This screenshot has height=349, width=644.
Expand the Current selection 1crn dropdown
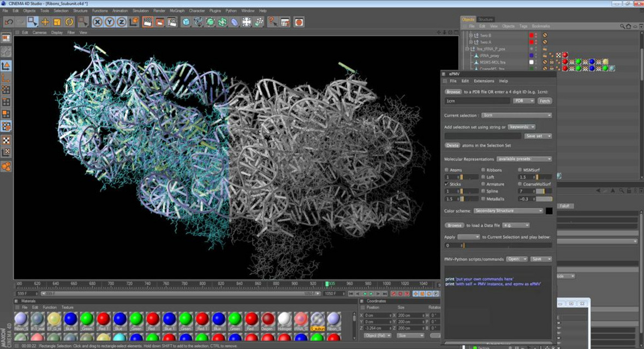[517, 116]
